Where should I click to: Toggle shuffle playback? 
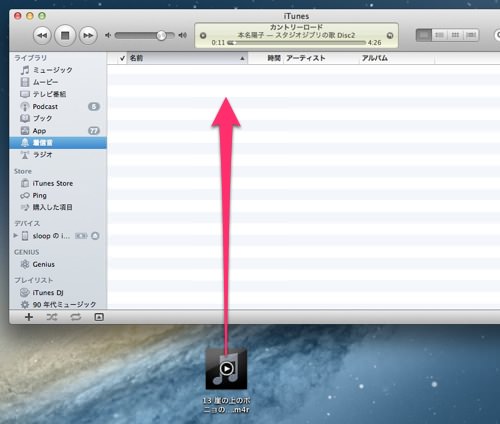[x=52, y=317]
